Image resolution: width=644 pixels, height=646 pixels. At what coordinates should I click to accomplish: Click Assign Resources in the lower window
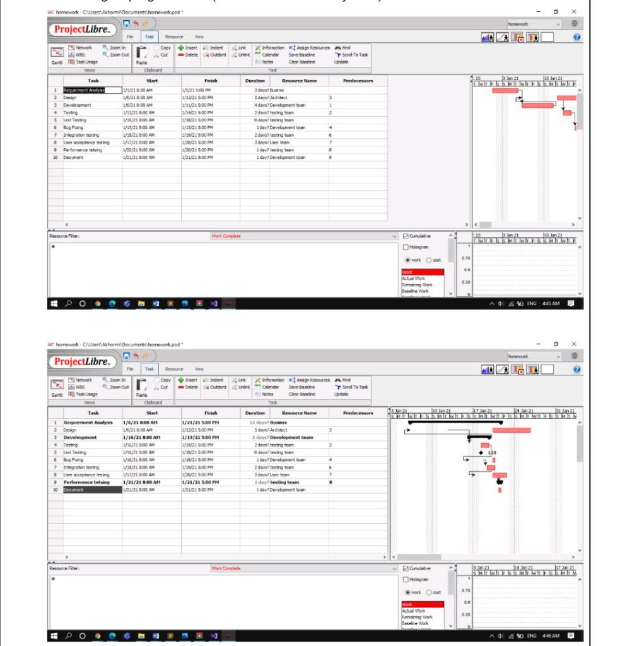click(310, 380)
